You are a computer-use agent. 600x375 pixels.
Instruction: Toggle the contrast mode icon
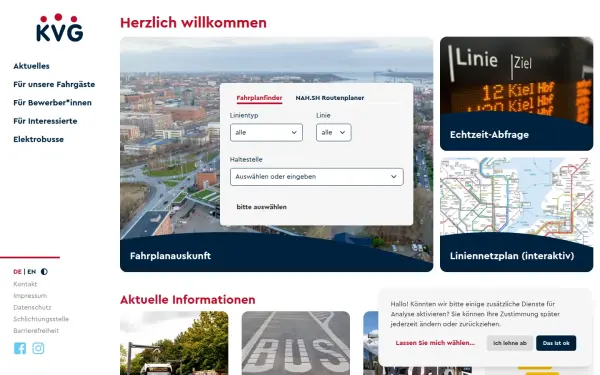(44, 272)
